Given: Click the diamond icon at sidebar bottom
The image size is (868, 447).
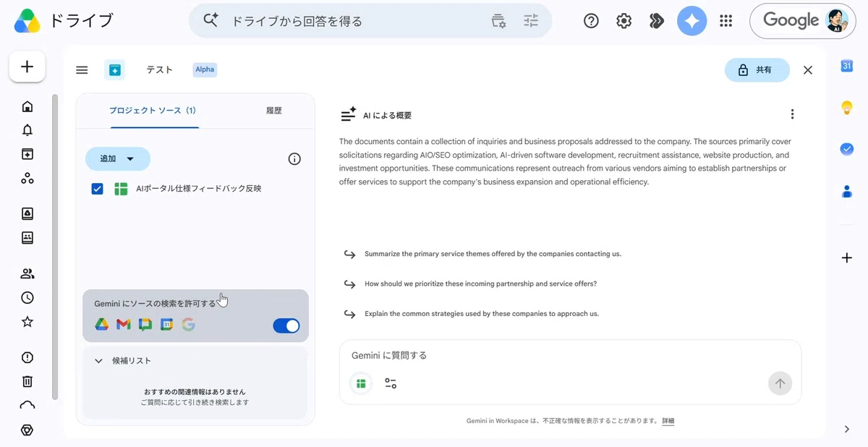Looking at the screenshot, I should pos(27,430).
